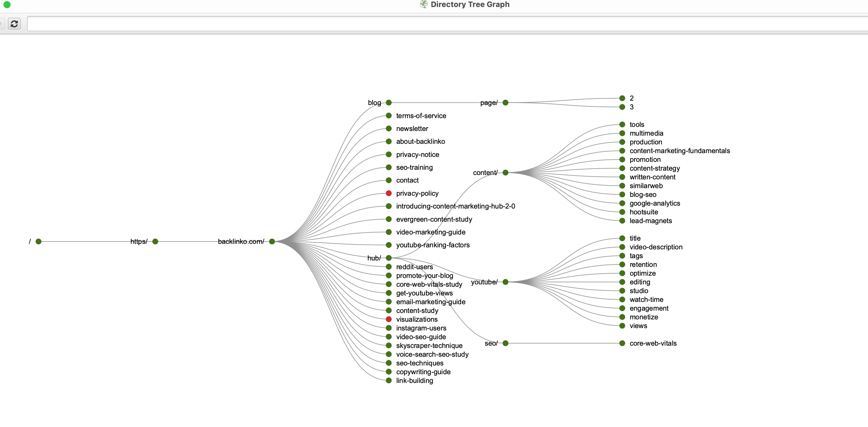Select the reddit-users node
Viewport: 868px width, 427px height.
click(388, 267)
